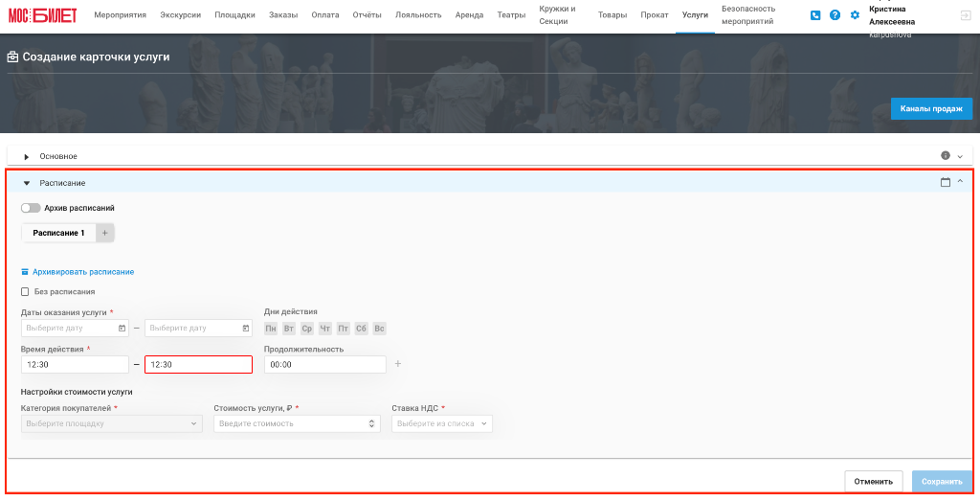Open settings gear icon in header

[855, 15]
